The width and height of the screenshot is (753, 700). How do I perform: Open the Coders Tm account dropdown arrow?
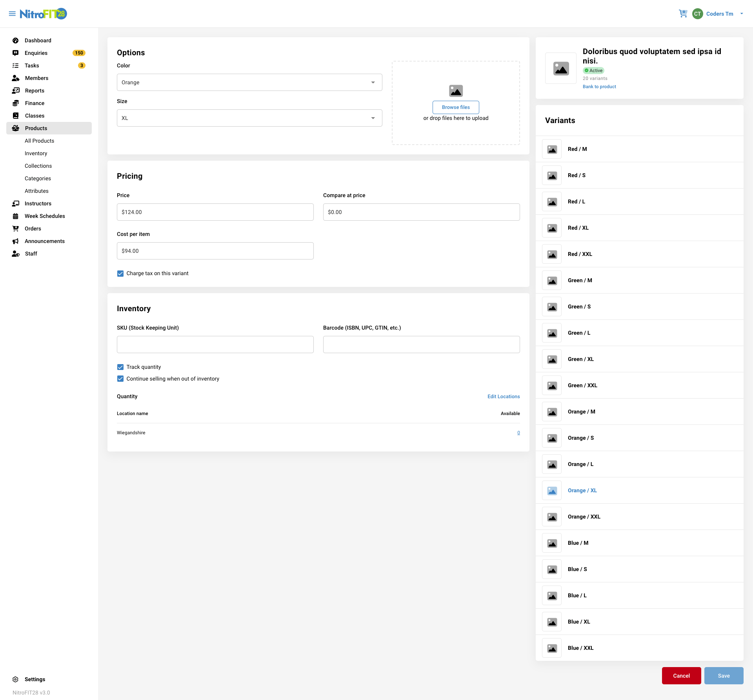pos(742,14)
